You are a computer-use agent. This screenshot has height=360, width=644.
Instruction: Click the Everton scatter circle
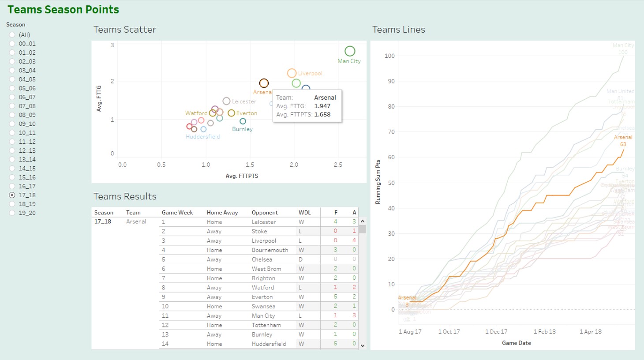[231, 113]
